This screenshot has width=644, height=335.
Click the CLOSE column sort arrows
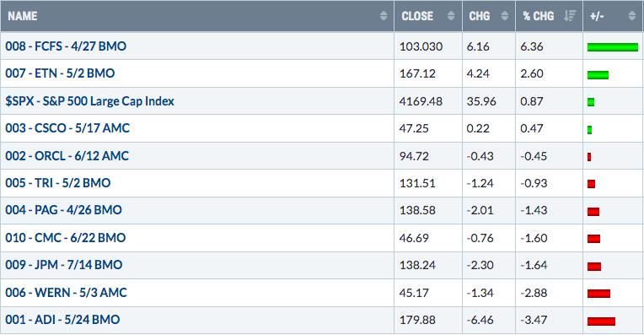451,16
